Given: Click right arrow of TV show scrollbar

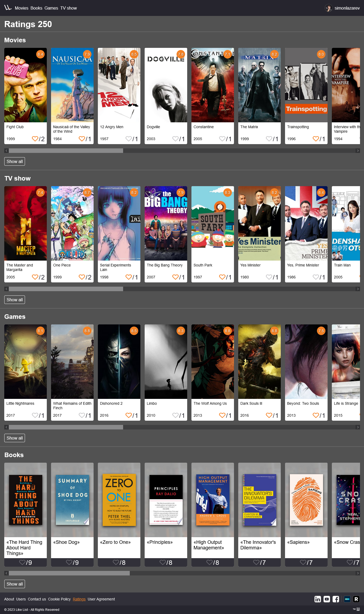Looking at the screenshot, I should [358, 289].
